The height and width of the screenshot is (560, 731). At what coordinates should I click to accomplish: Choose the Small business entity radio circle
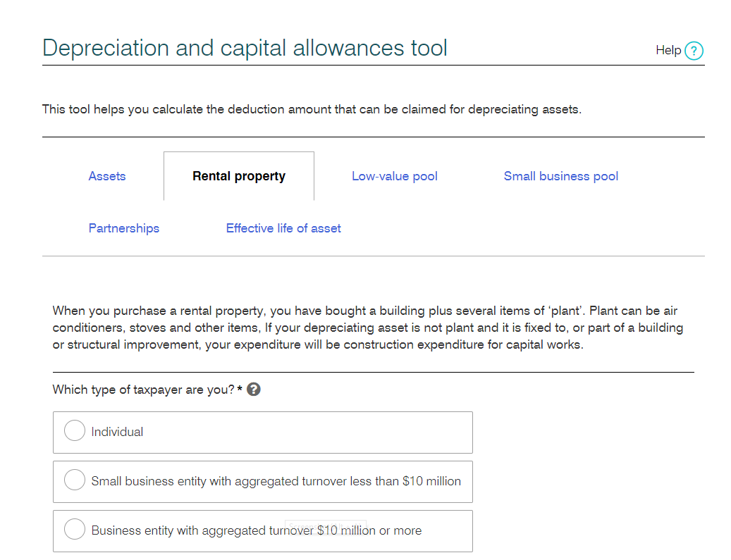tap(75, 480)
